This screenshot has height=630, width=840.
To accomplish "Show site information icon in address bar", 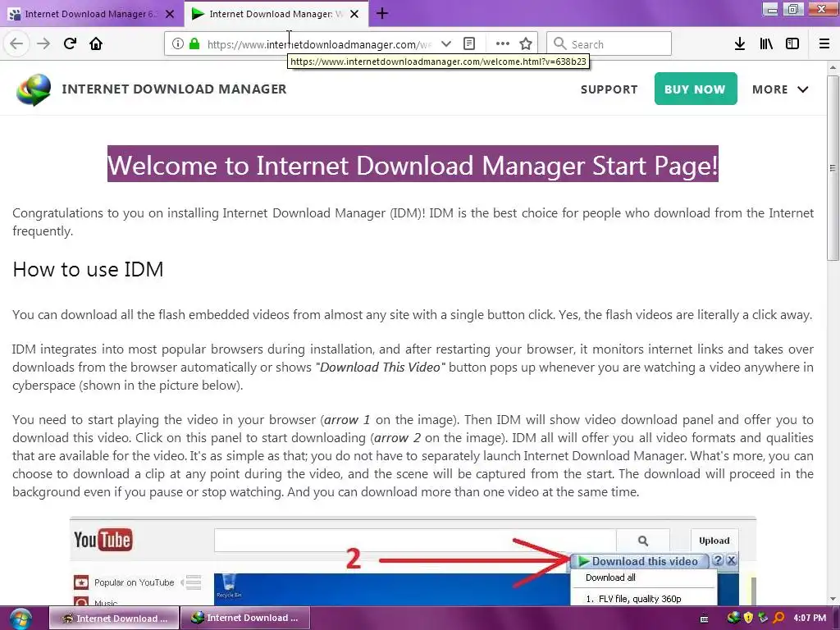I will (178, 44).
